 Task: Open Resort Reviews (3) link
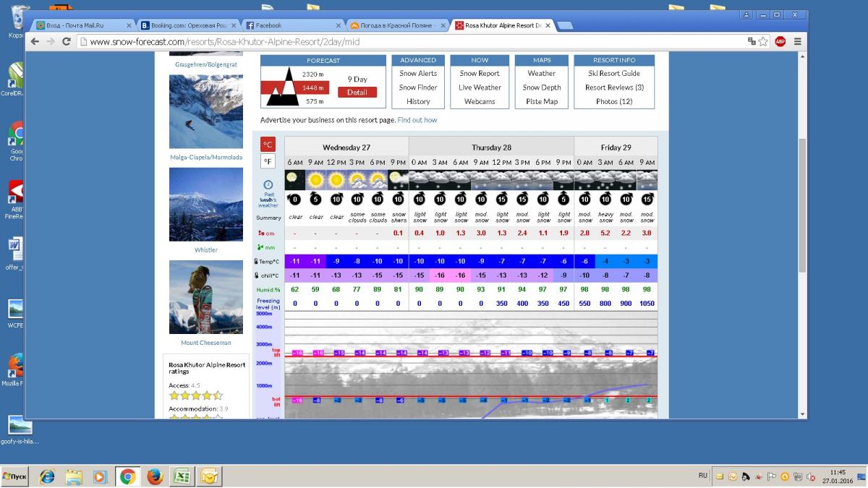pos(614,87)
